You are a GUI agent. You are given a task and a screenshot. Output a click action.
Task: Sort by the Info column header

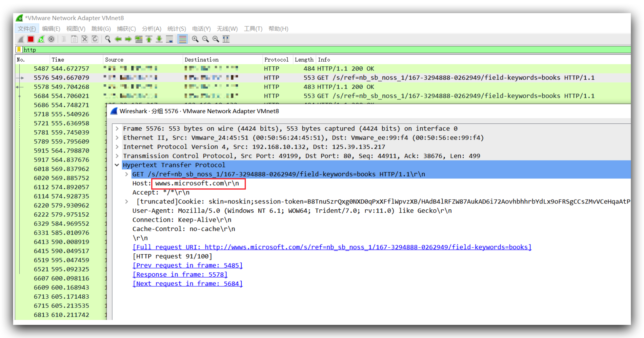click(x=473, y=60)
